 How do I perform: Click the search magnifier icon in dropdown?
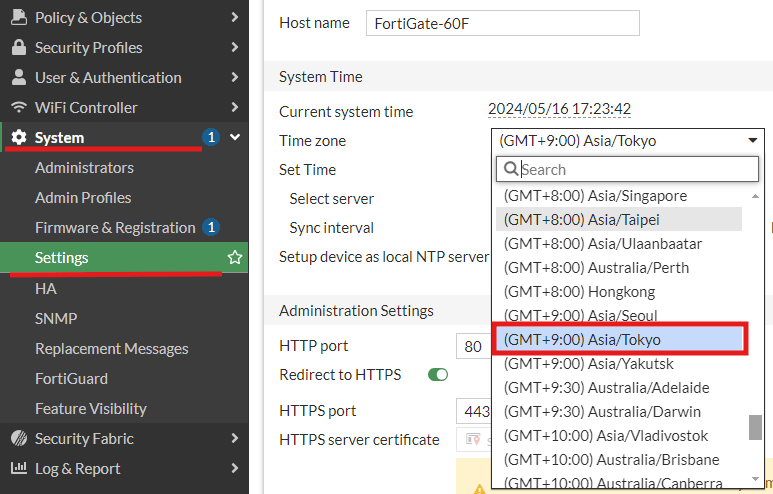[x=511, y=169]
